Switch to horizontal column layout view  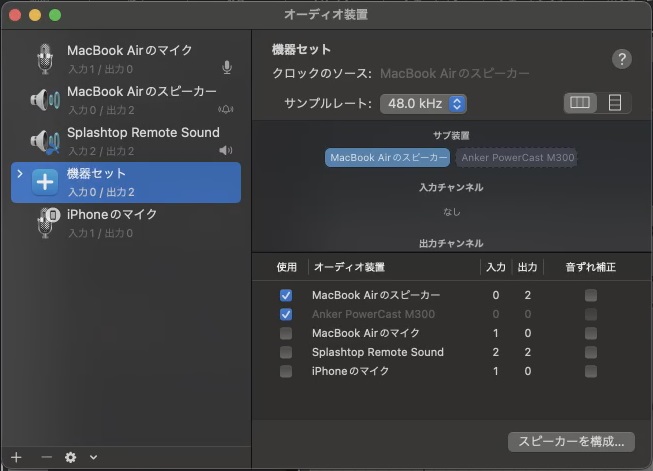point(580,103)
